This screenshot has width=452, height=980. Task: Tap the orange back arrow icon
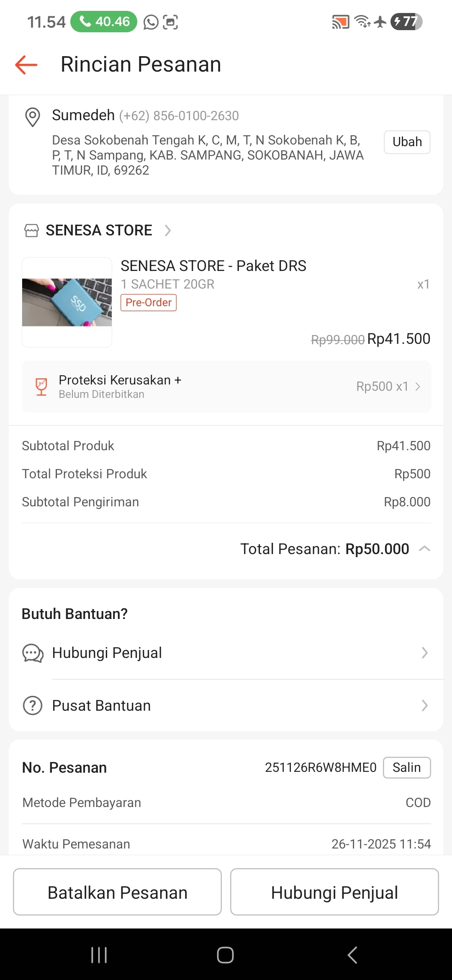point(26,64)
